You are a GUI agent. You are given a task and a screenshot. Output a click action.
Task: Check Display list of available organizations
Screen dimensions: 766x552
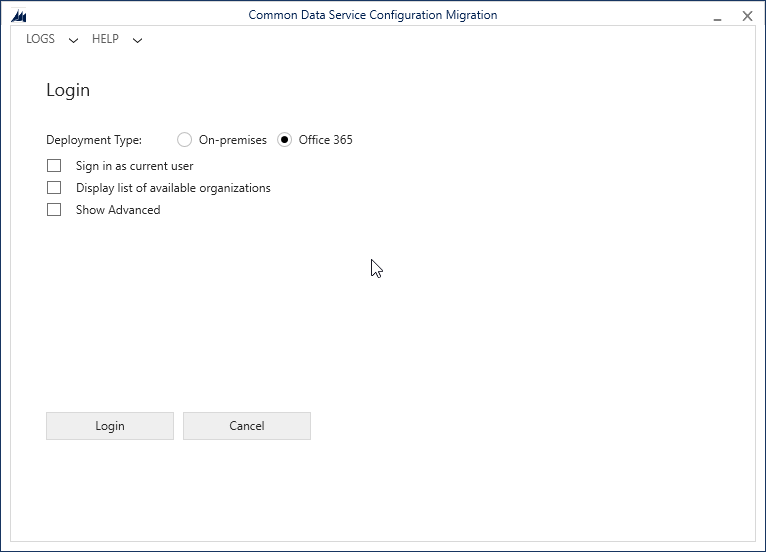54,188
